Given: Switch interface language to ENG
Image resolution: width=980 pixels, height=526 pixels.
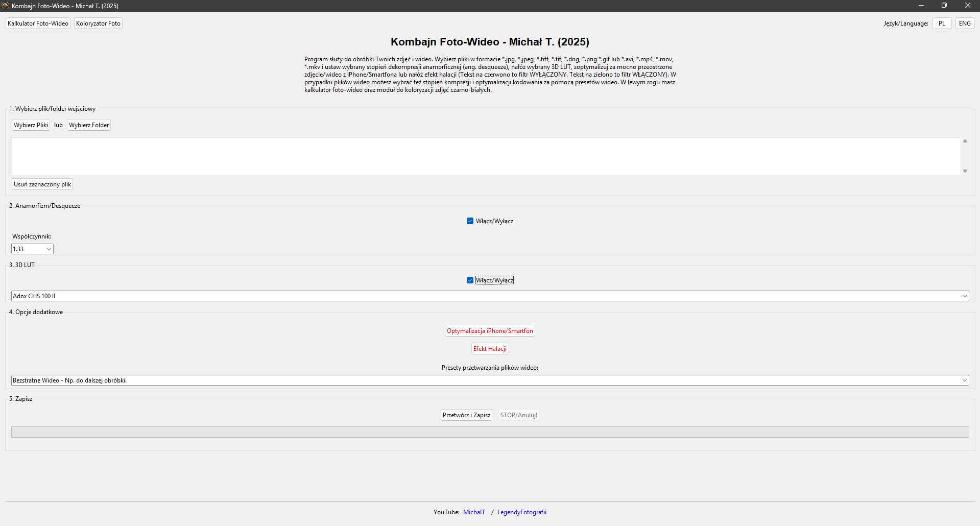Looking at the screenshot, I should 964,23.
